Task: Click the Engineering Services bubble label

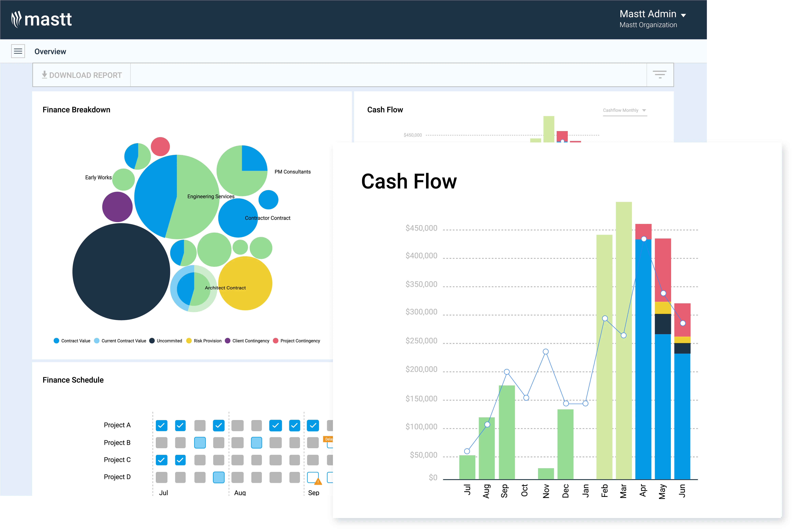Action: click(x=211, y=196)
